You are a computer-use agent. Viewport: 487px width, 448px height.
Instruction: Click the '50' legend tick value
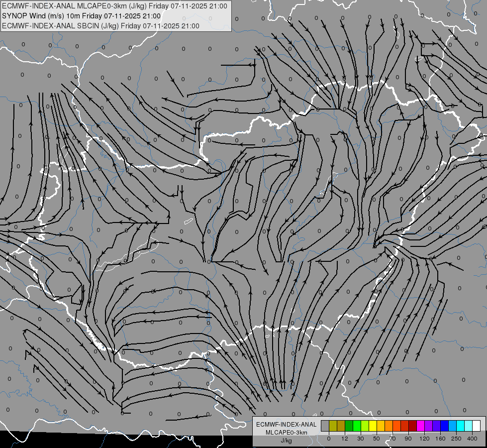(377, 439)
